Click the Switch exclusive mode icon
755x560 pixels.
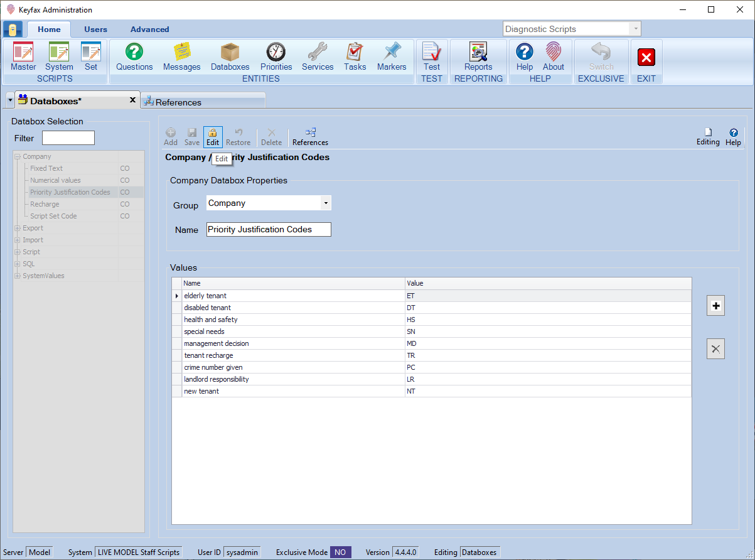click(x=601, y=52)
